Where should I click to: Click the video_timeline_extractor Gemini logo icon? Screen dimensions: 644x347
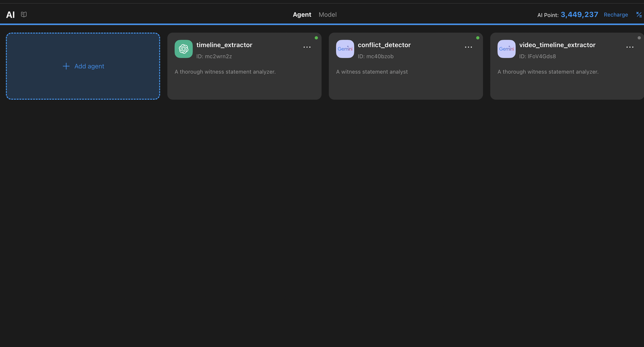pos(507,49)
